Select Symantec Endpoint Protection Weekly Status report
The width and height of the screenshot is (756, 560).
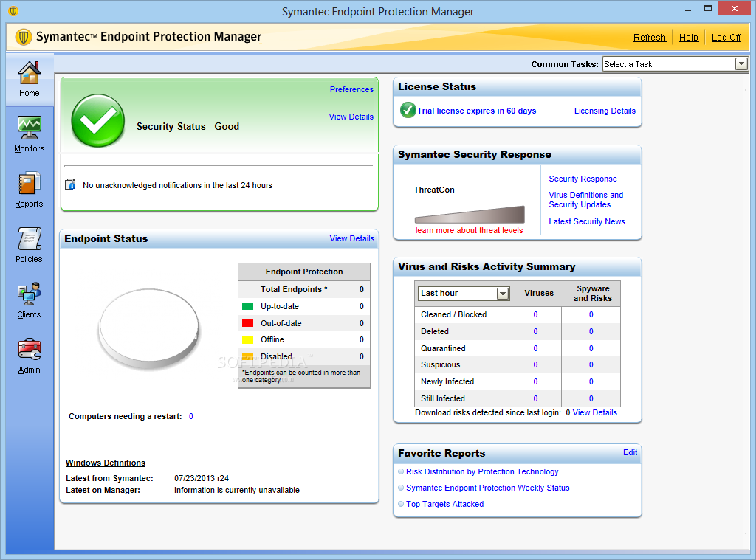pos(489,488)
